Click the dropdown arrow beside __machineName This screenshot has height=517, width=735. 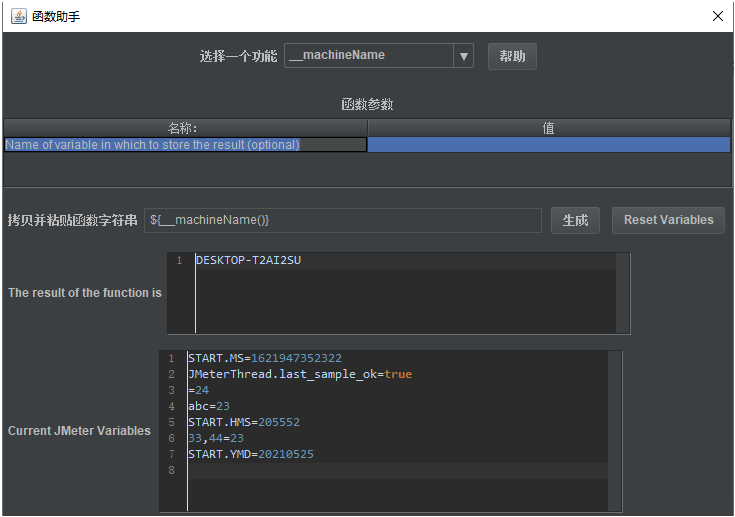click(464, 56)
